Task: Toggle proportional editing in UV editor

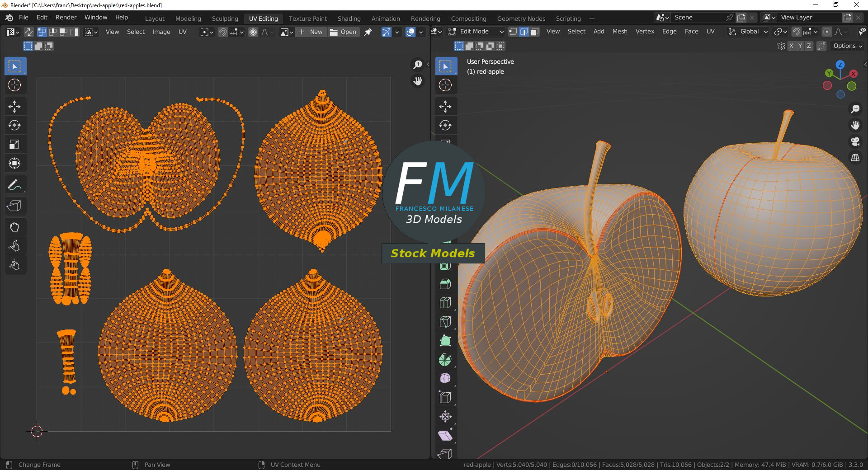Action: (x=253, y=32)
